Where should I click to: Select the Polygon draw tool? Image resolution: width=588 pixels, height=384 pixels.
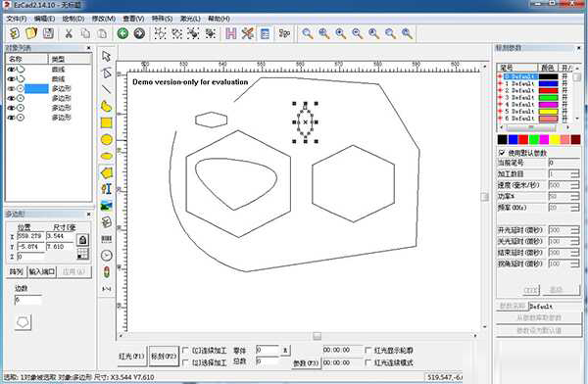pos(107,172)
